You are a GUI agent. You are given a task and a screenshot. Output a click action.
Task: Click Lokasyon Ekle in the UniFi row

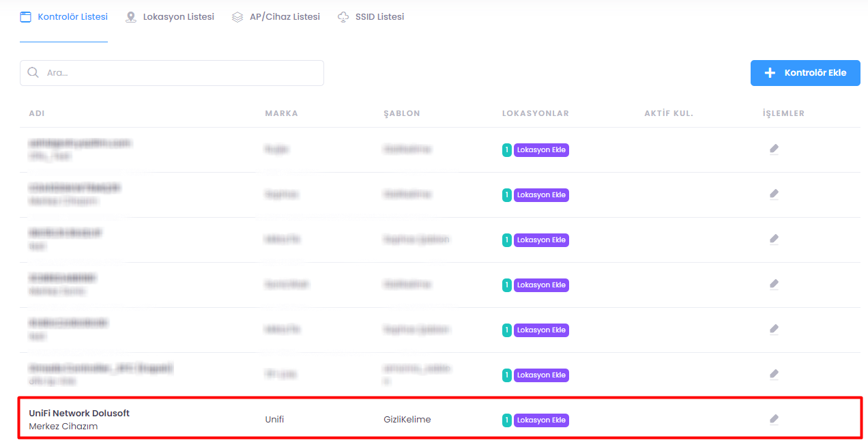[x=541, y=420]
